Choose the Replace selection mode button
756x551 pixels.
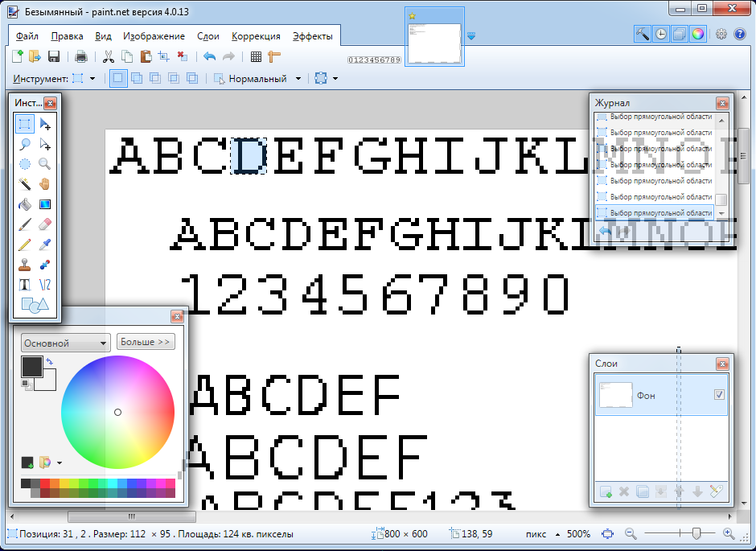tap(118, 78)
